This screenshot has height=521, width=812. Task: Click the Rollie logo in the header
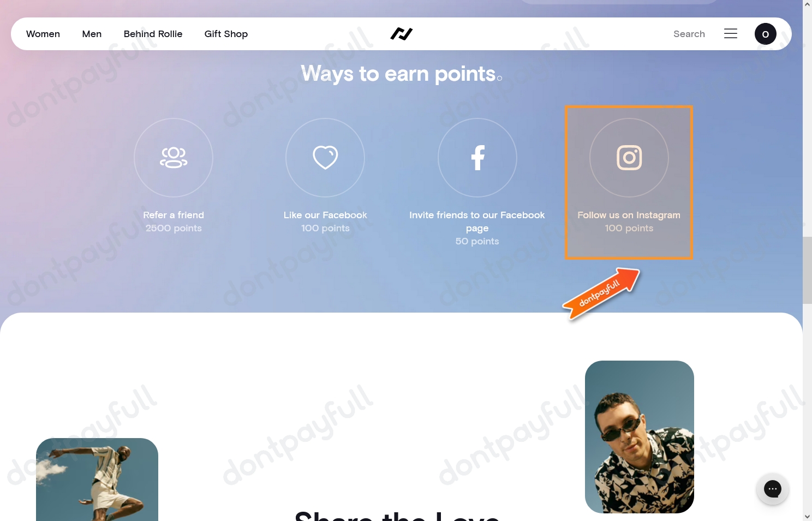pyautogui.click(x=401, y=34)
